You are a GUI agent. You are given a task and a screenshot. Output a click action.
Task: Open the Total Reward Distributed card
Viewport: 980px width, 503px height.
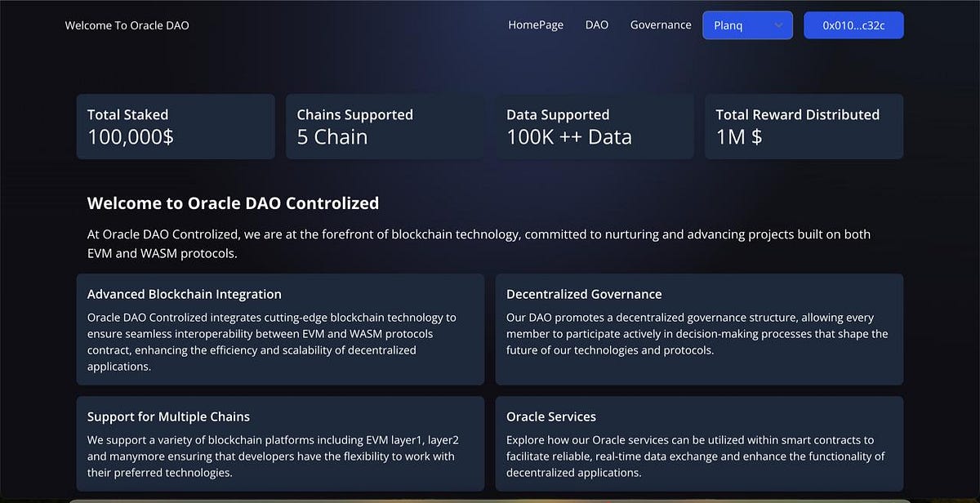[804, 127]
